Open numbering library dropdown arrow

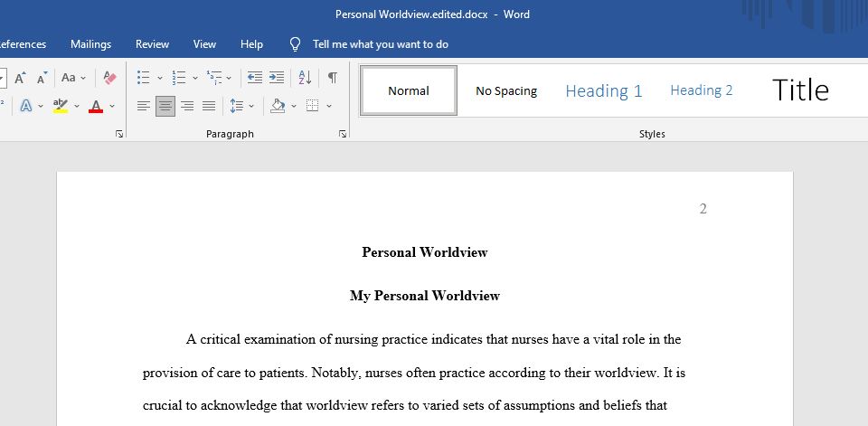click(195, 78)
